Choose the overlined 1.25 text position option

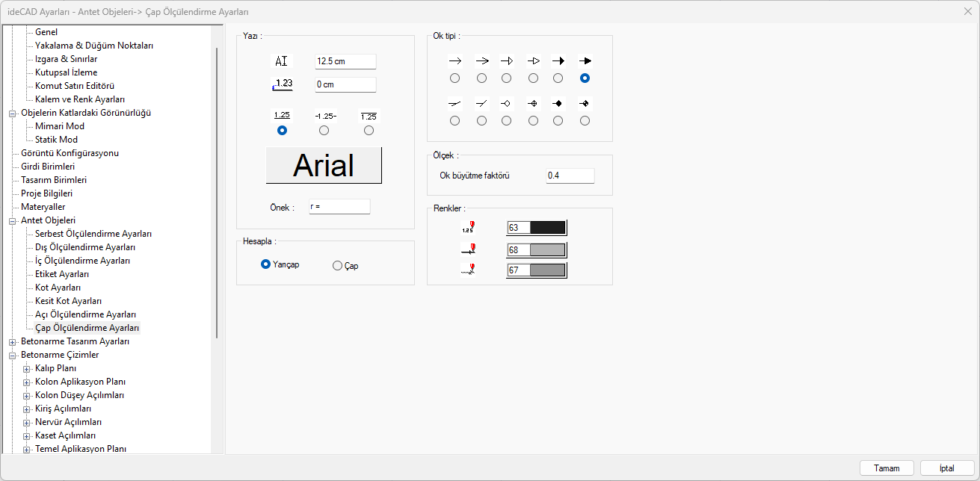pyautogui.click(x=369, y=130)
